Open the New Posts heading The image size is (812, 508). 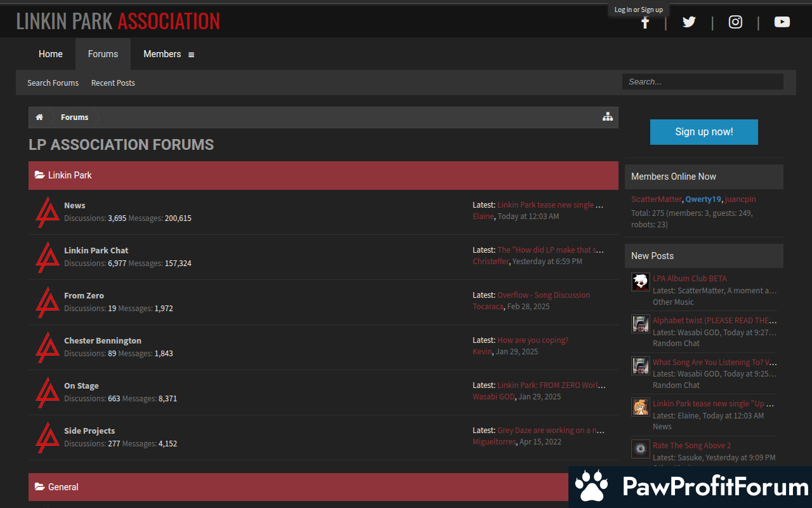[x=652, y=256]
